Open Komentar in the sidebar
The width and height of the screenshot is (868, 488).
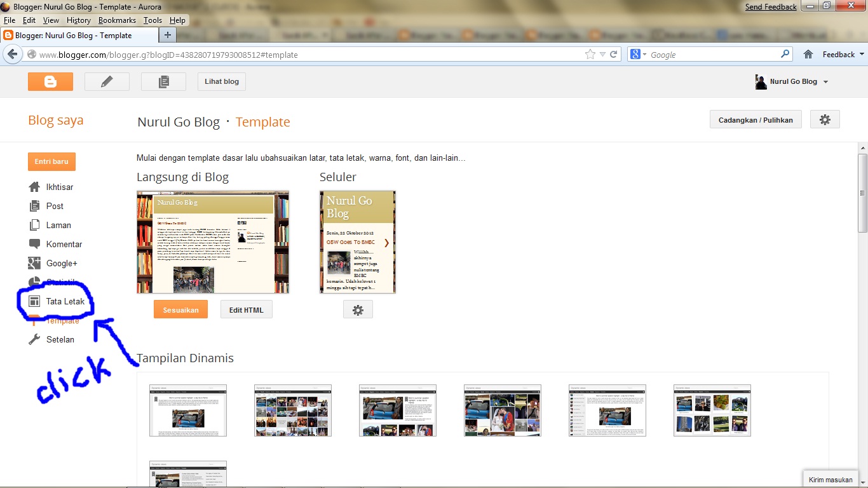(x=64, y=244)
